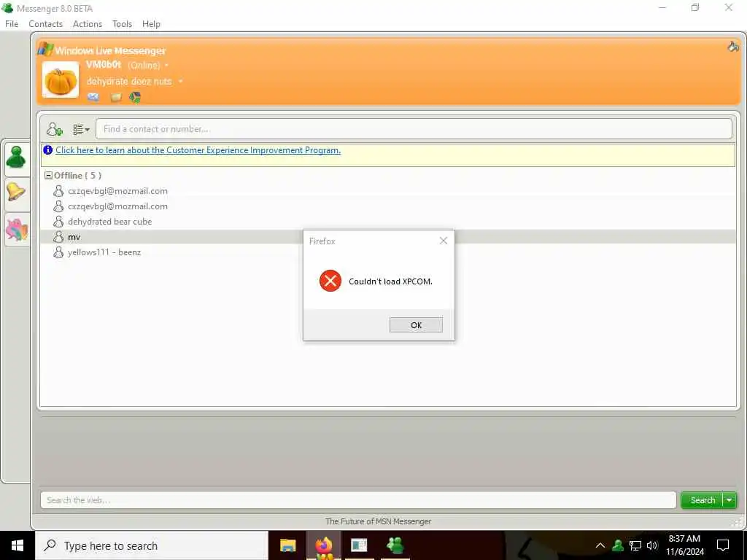This screenshot has height=560, width=747.
Task: Open the Search button dropdown arrow
Action: (729, 500)
